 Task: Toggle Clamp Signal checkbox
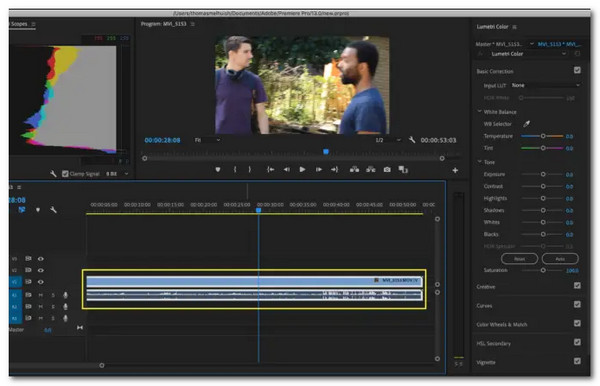(x=65, y=174)
